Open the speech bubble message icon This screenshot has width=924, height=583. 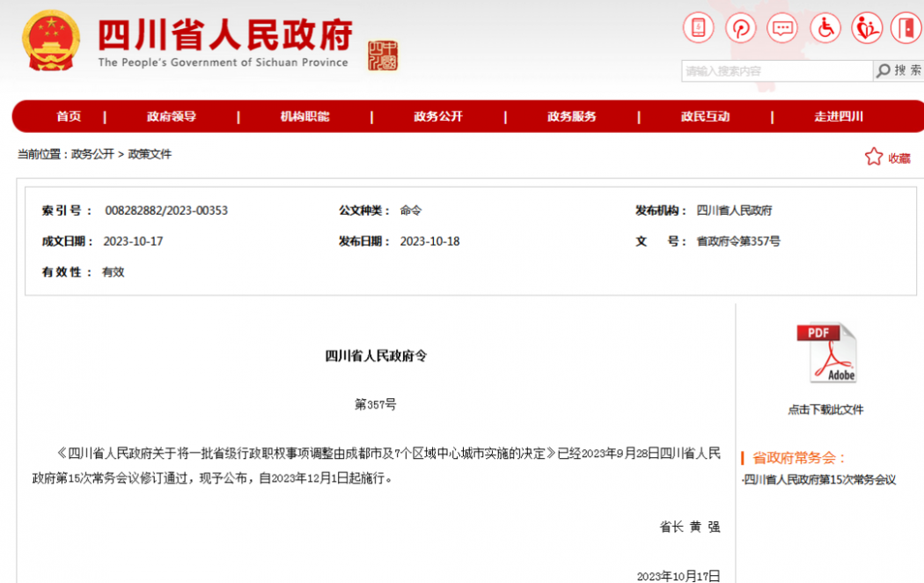pos(781,28)
